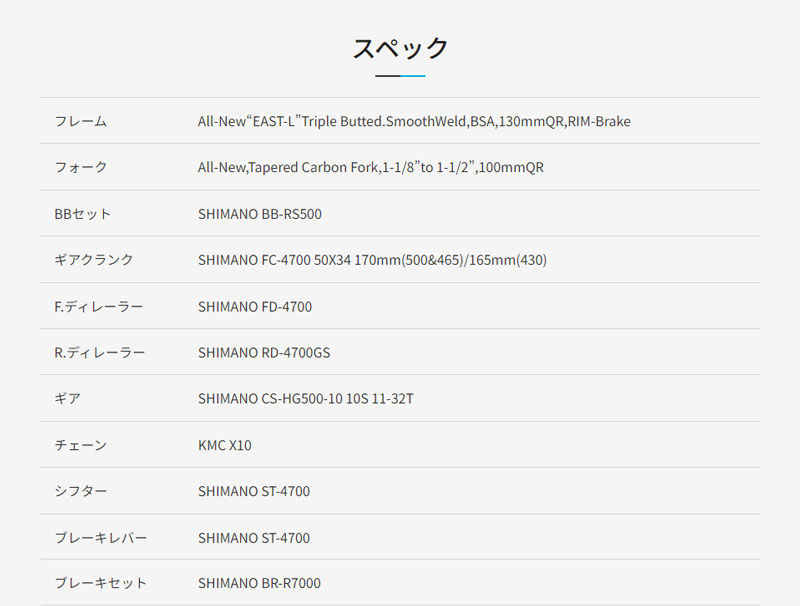Select the ギアクランク row label

click(x=94, y=260)
